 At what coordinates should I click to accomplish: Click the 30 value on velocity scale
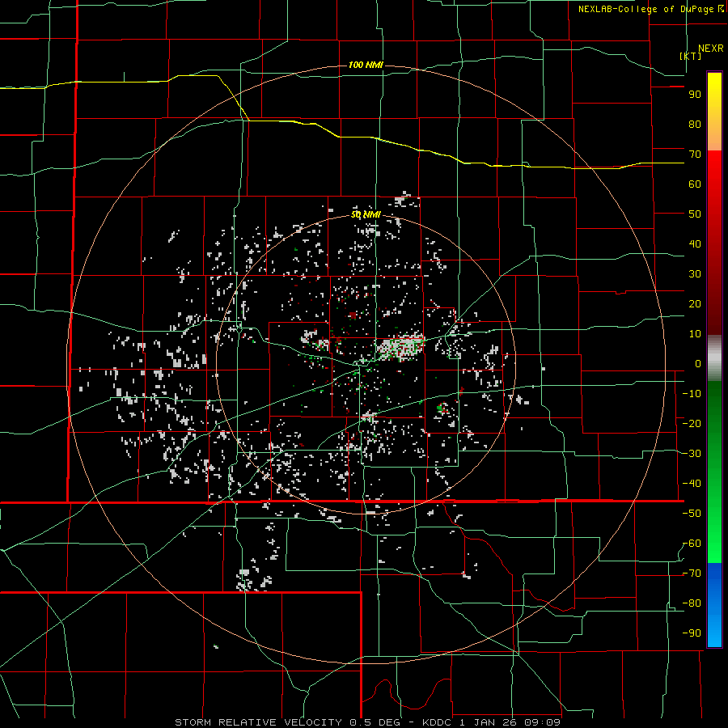(x=695, y=274)
